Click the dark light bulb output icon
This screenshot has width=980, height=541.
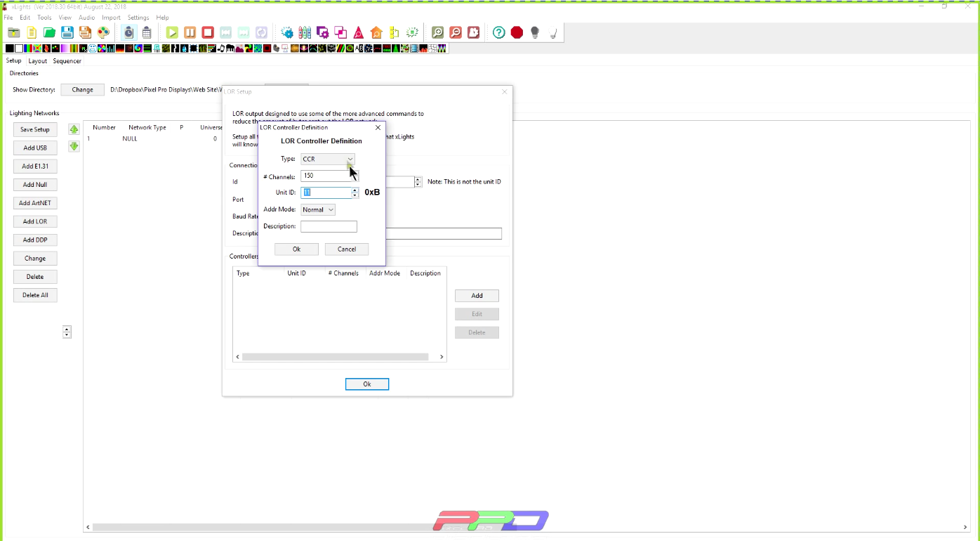click(535, 32)
